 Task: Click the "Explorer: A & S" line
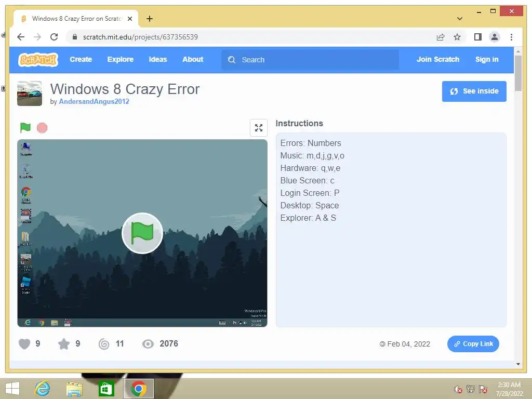click(x=308, y=218)
